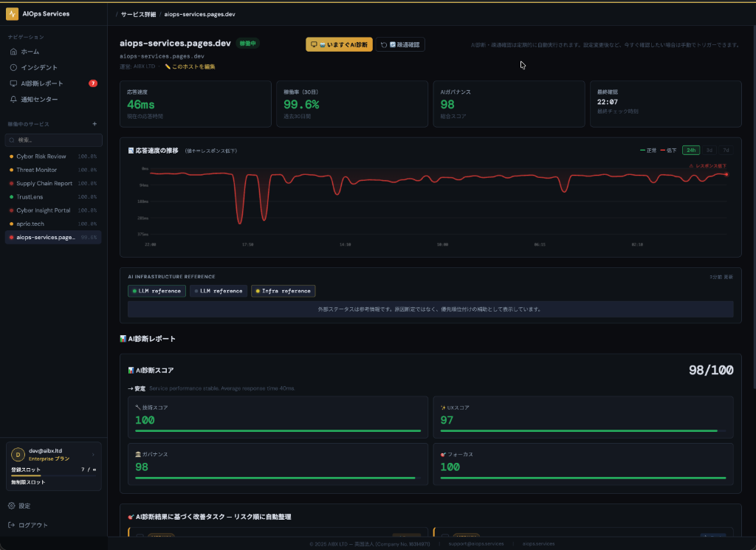
Task: Click the AIOps Services logo icon
Action: pyautogui.click(x=13, y=13)
